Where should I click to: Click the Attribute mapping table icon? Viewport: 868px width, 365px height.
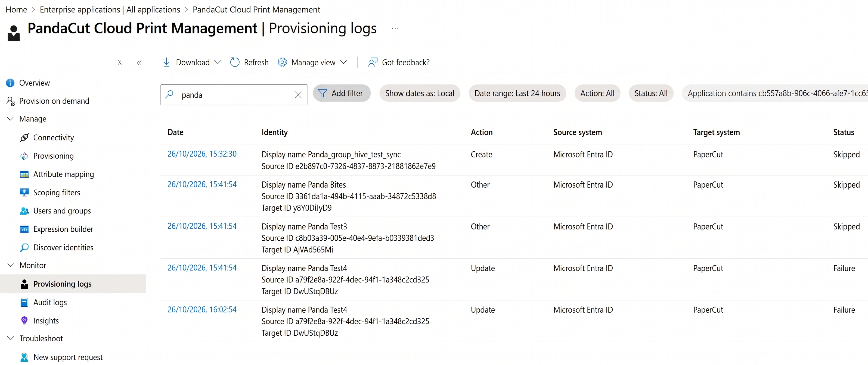click(24, 174)
